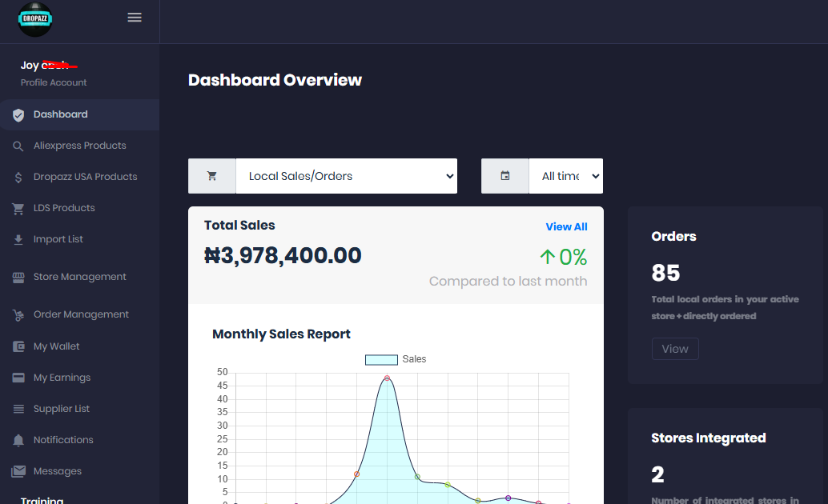Screen dimensions: 828x504
Task: Open the My Earnings menu item
Action: 62,378
